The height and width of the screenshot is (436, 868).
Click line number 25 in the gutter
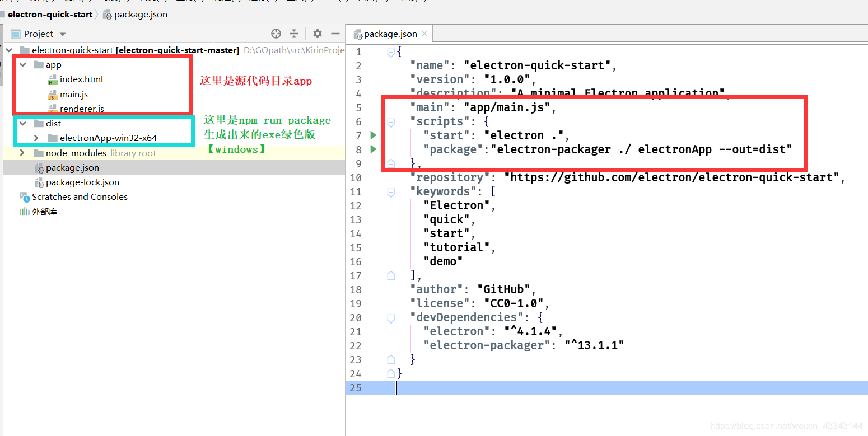pos(355,387)
